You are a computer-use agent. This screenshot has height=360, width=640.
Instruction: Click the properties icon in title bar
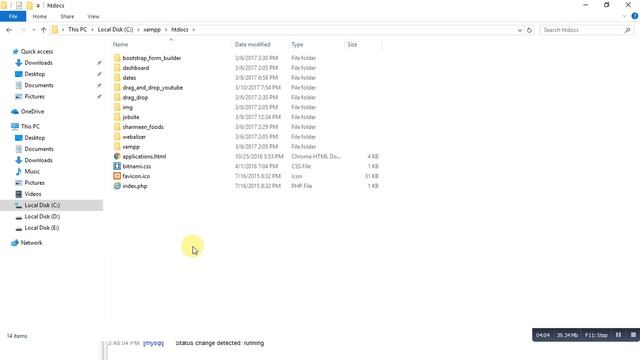tap(19, 5)
